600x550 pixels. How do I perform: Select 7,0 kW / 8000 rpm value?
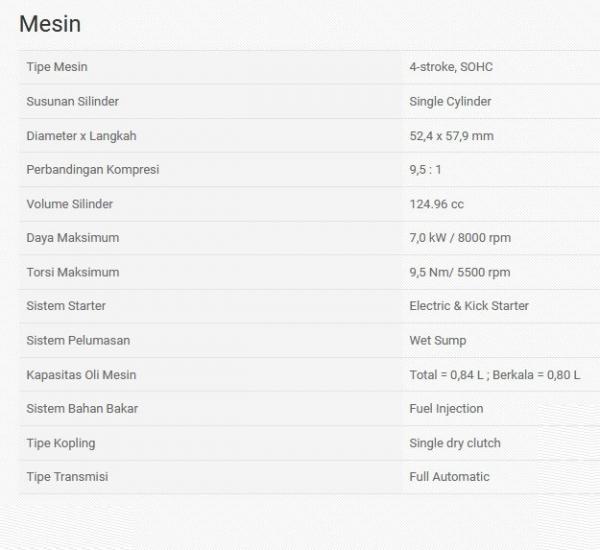click(x=460, y=238)
